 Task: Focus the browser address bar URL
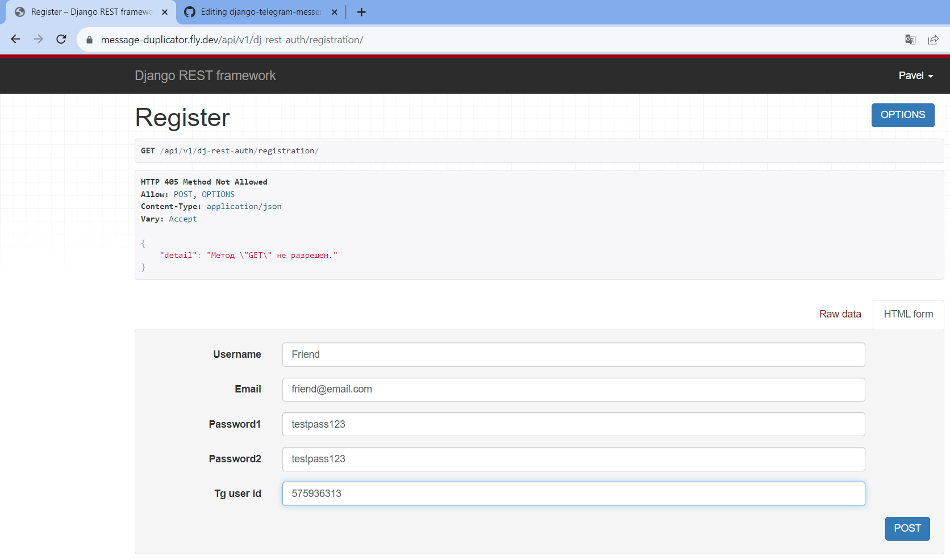[x=232, y=40]
